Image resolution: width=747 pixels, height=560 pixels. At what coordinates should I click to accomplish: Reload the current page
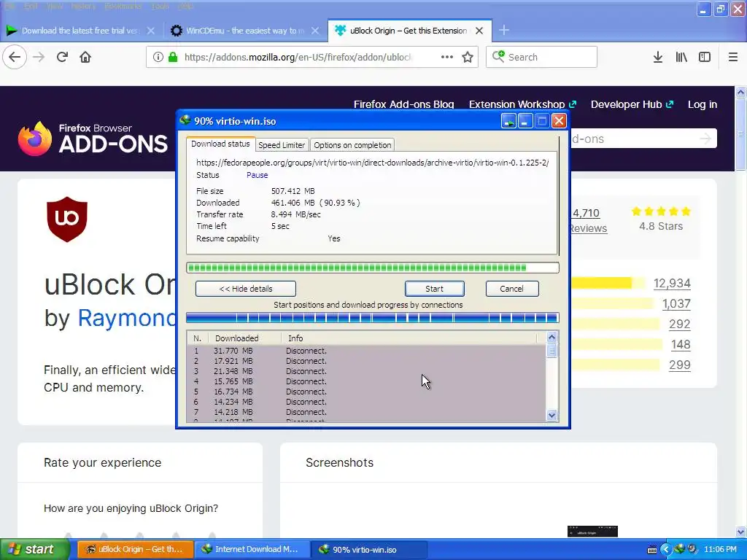[x=62, y=57]
